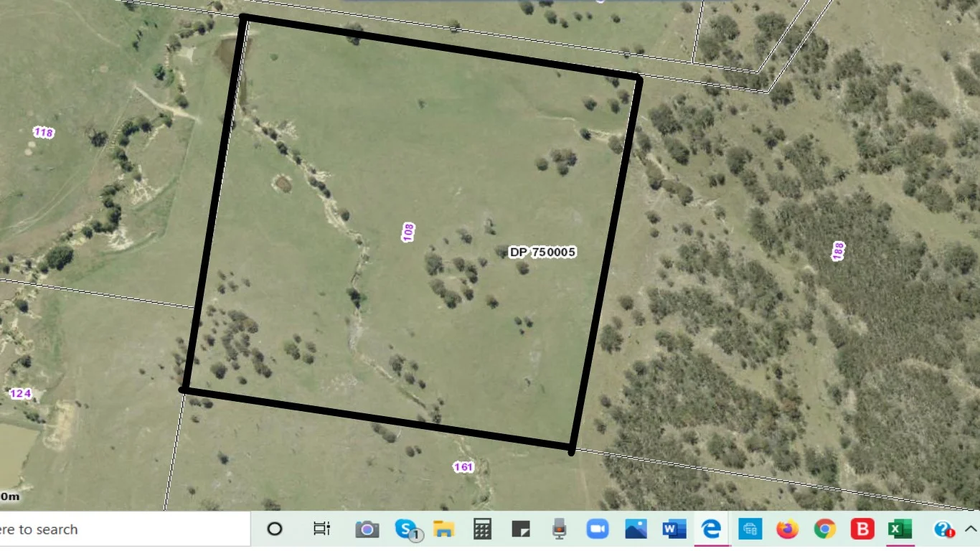
Task: Switch to Microsoft Word
Action: click(x=674, y=529)
